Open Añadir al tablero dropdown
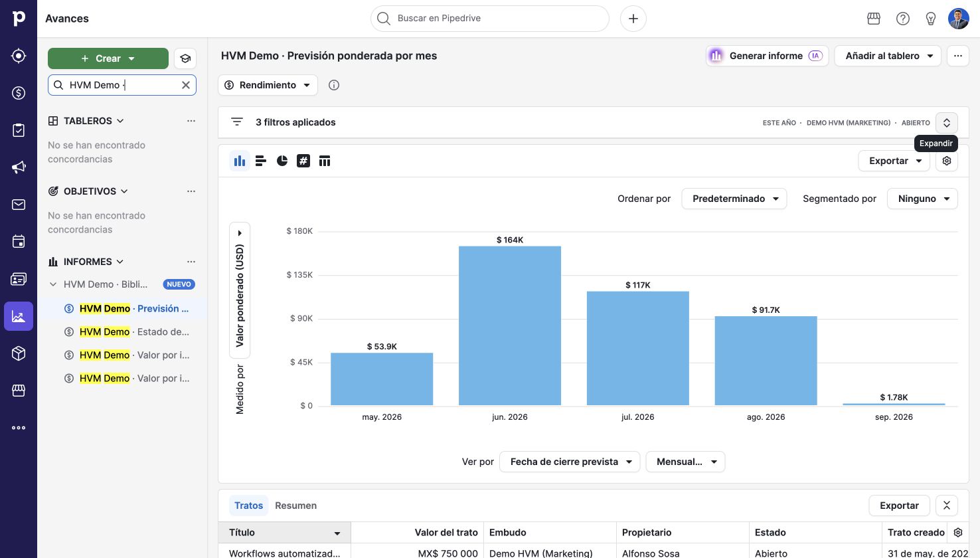The image size is (980, 558). (x=888, y=56)
